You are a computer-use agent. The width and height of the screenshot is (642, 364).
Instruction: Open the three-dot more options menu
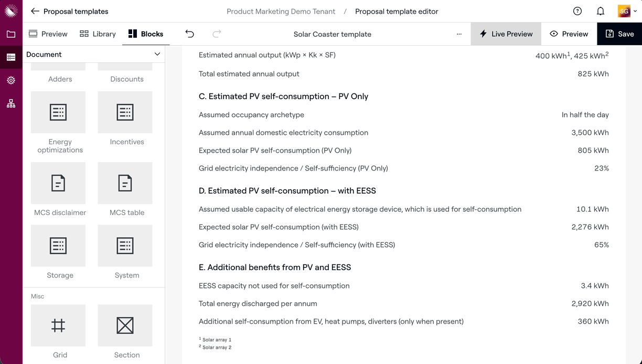pos(459,34)
